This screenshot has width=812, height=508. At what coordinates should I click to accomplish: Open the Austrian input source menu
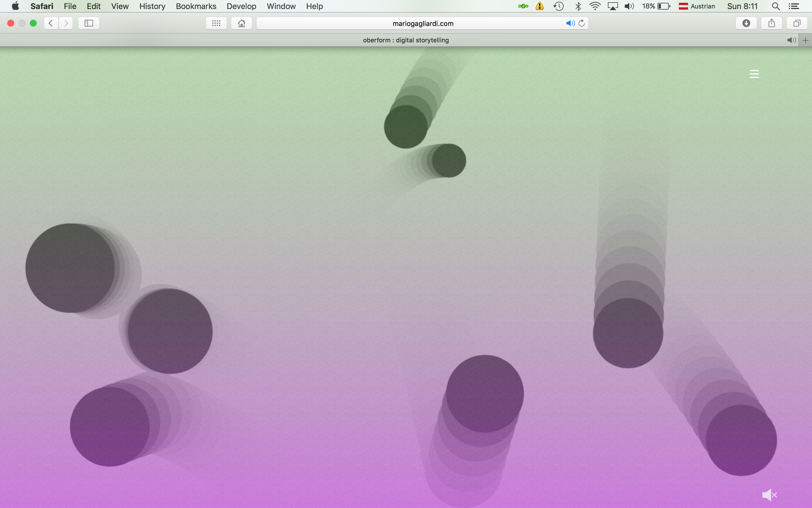tap(697, 6)
